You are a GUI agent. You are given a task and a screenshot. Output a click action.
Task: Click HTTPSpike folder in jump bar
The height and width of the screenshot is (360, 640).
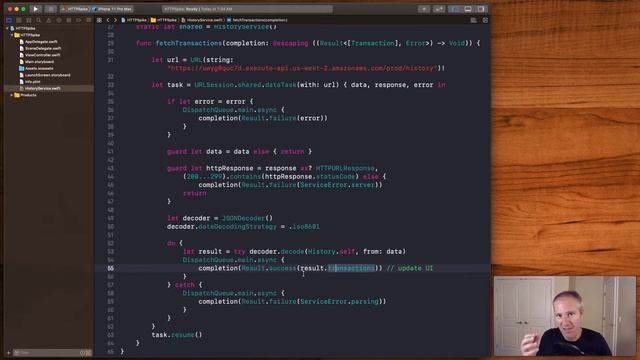point(164,20)
